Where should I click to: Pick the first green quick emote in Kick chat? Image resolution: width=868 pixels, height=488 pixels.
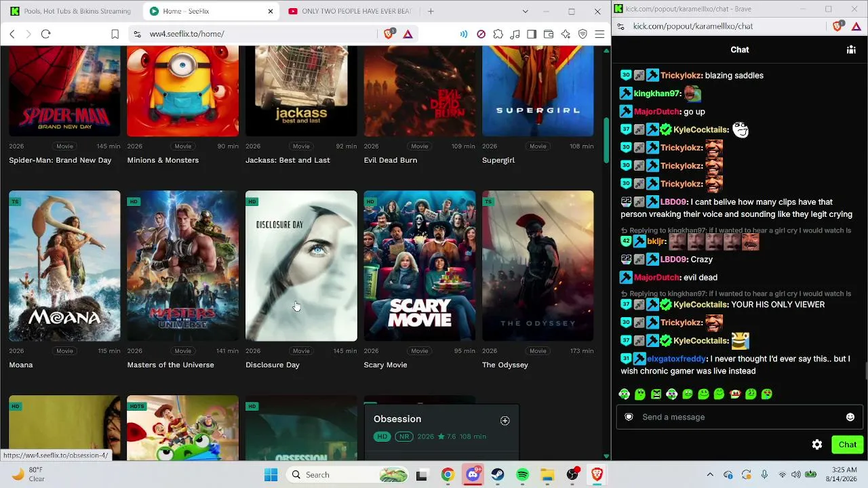(x=625, y=394)
